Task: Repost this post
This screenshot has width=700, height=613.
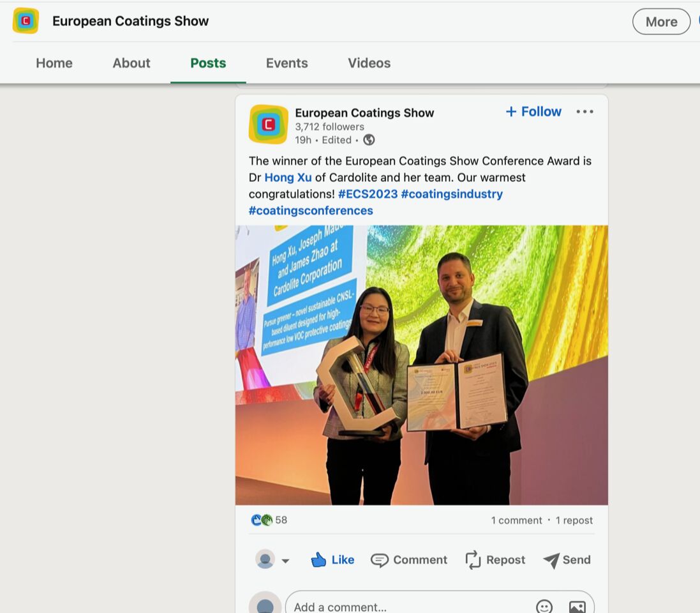Action: point(495,560)
